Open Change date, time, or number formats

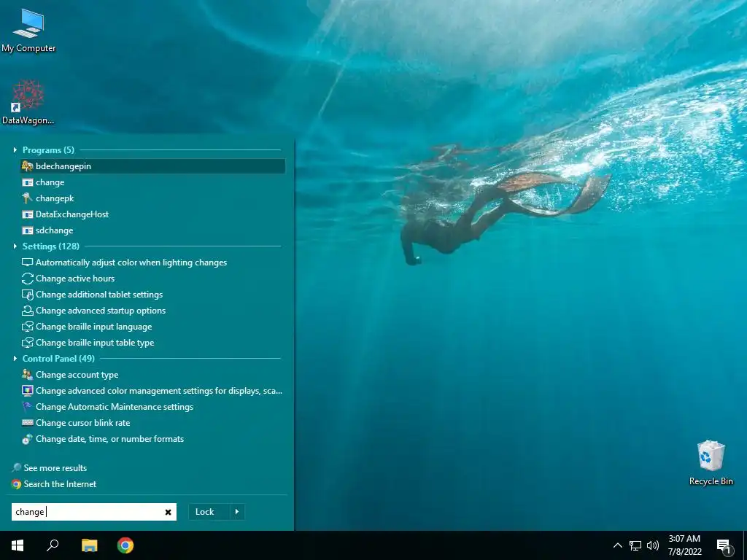[x=152, y=439]
